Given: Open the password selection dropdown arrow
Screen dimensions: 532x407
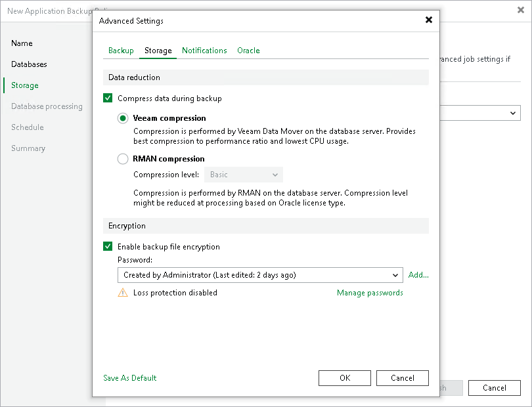Looking at the screenshot, I should 396,275.
